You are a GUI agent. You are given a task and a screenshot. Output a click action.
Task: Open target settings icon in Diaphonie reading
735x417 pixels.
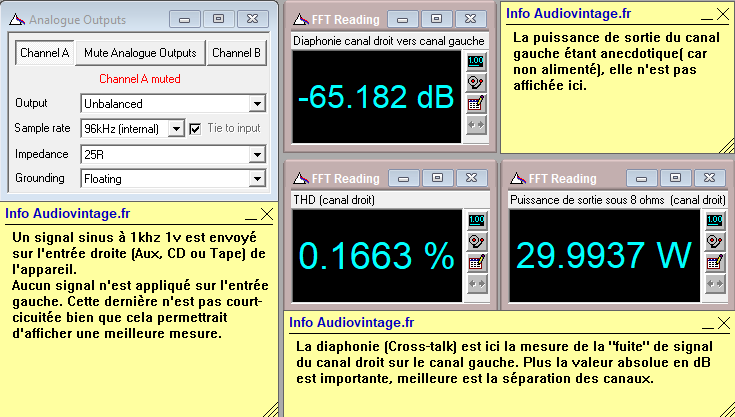click(476, 82)
